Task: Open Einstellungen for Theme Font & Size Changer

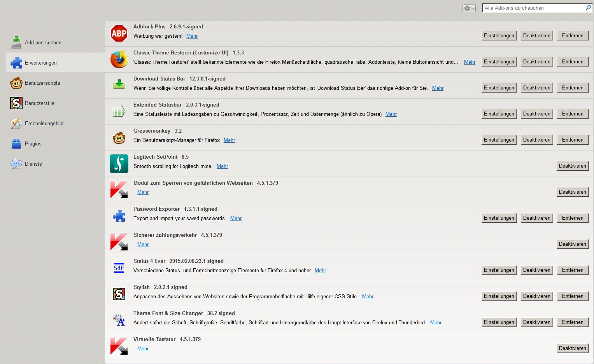Action: pos(499,322)
